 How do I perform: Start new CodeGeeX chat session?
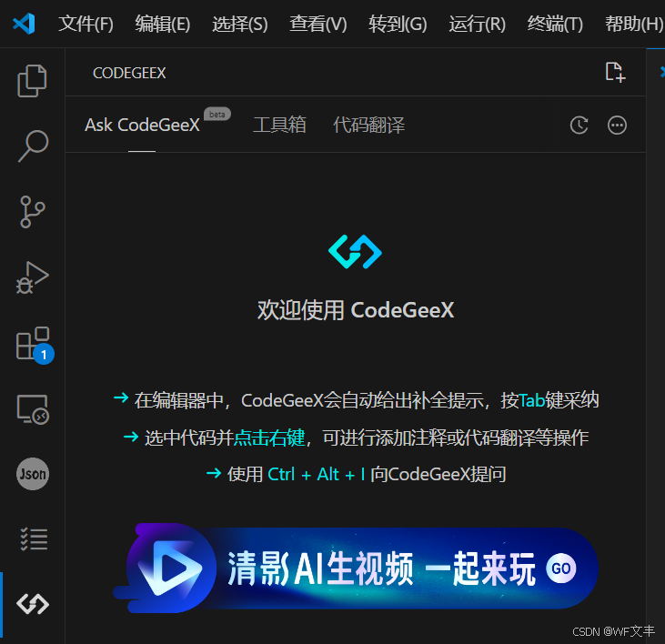615,72
